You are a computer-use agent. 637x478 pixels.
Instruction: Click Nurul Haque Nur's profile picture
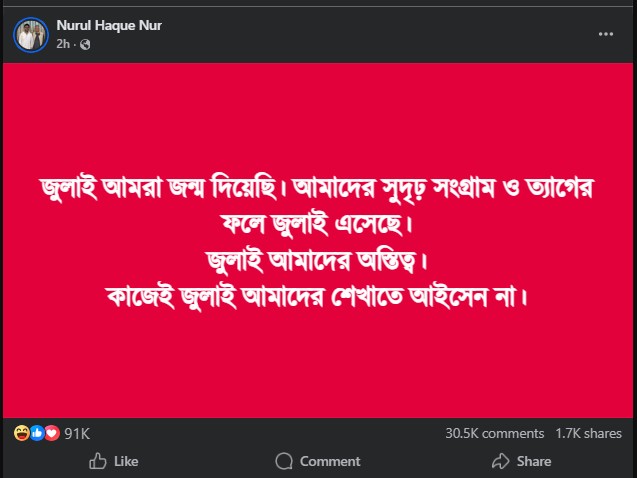tap(30, 34)
